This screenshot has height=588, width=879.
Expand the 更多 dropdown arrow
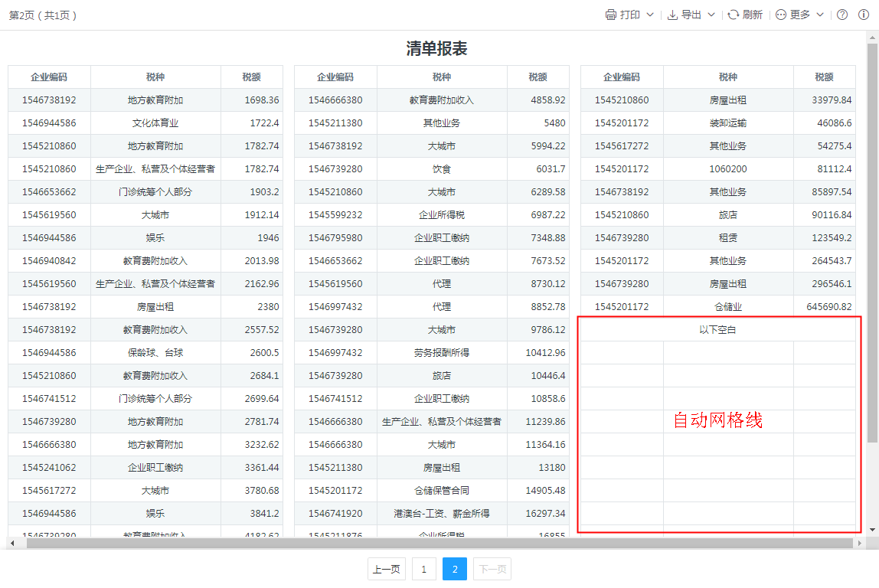[x=820, y=15]
